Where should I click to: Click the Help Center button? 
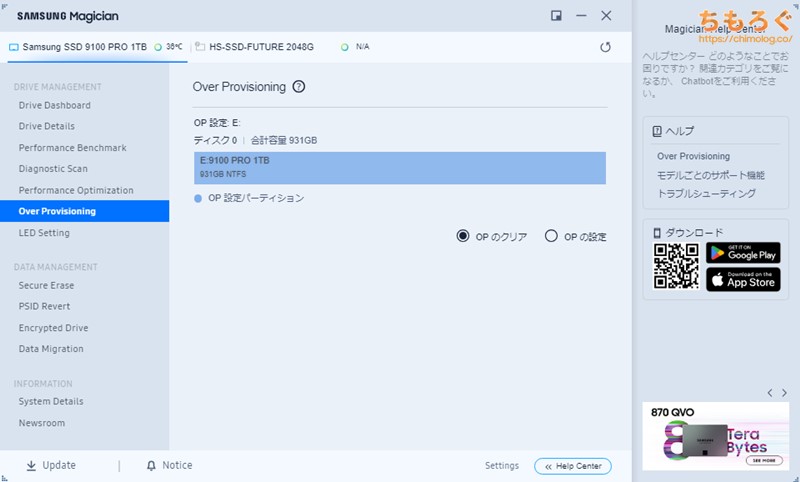[x=572, y=466]
